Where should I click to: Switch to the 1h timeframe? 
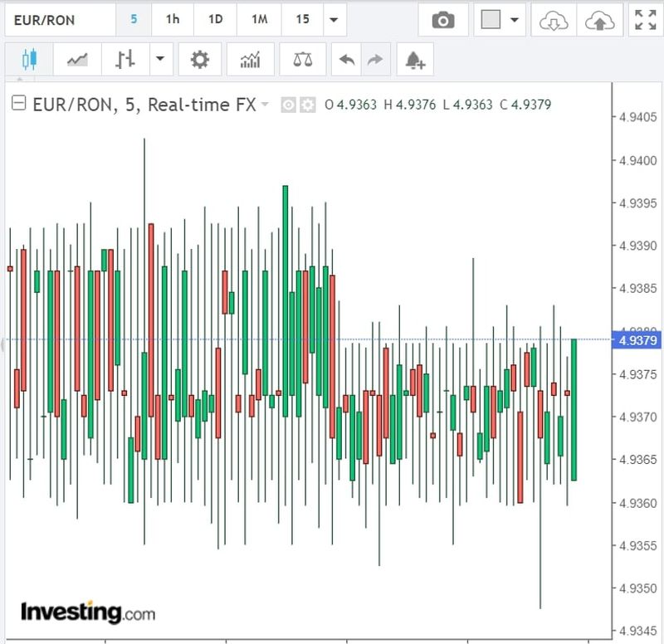coord(172,20)
